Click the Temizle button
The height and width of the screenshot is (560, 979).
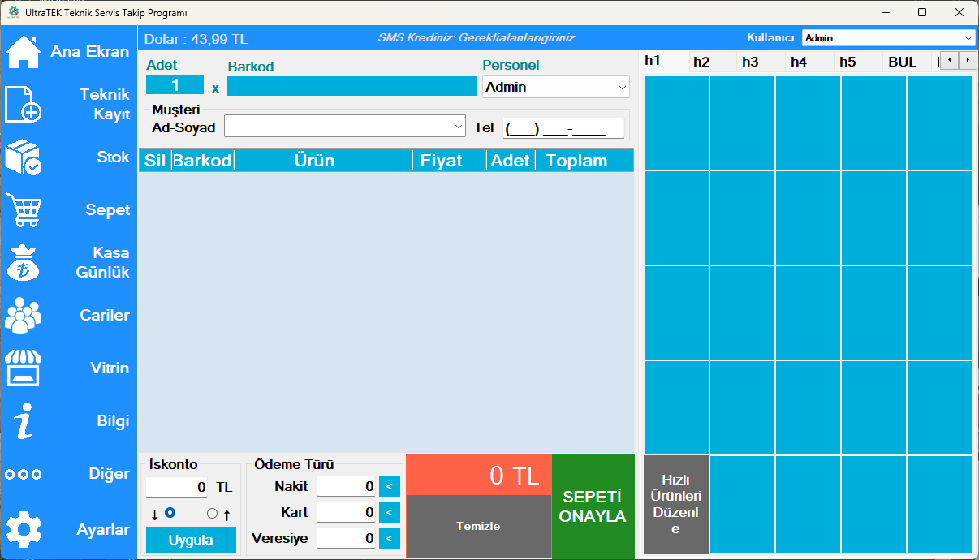[x=478, y=526]
